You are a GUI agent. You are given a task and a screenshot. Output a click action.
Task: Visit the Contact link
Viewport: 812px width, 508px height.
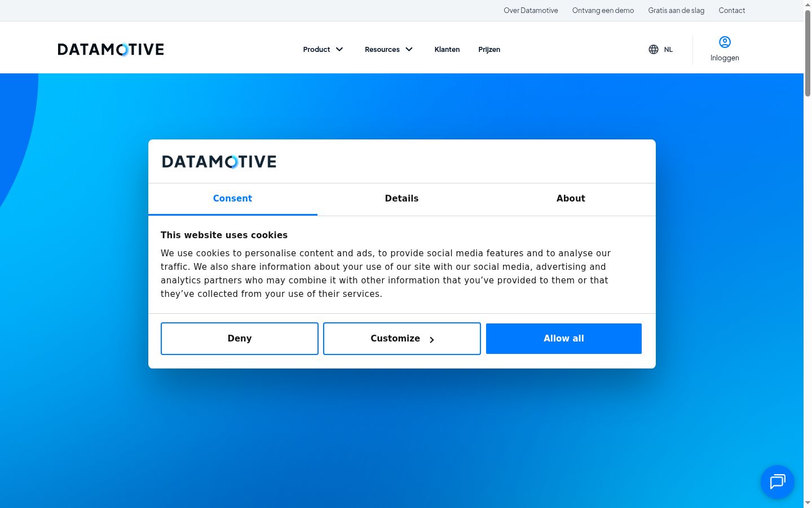732,11
